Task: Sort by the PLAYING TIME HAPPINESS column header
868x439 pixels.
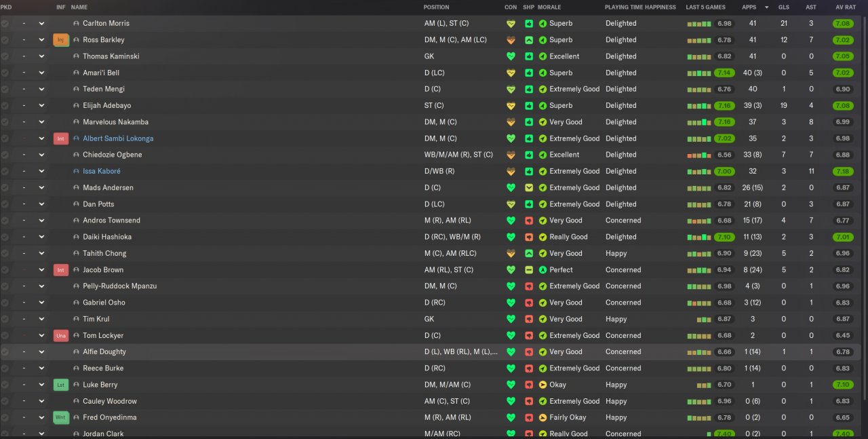Action: coord(640,7)
